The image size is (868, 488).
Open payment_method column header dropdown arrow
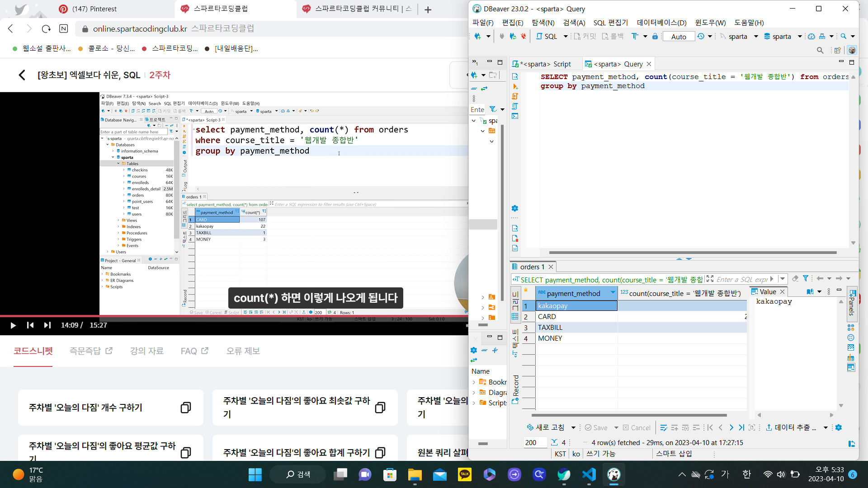tap(613, 293)
